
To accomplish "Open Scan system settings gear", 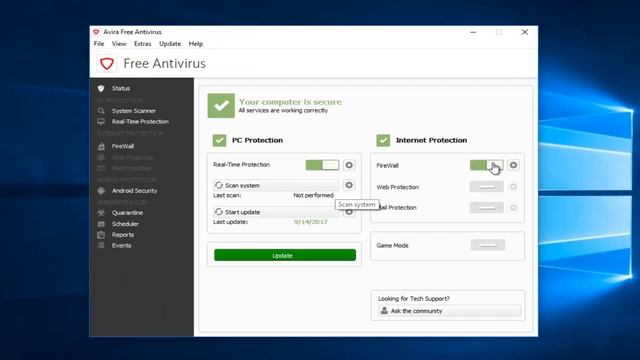I will (x=349, y=185).
